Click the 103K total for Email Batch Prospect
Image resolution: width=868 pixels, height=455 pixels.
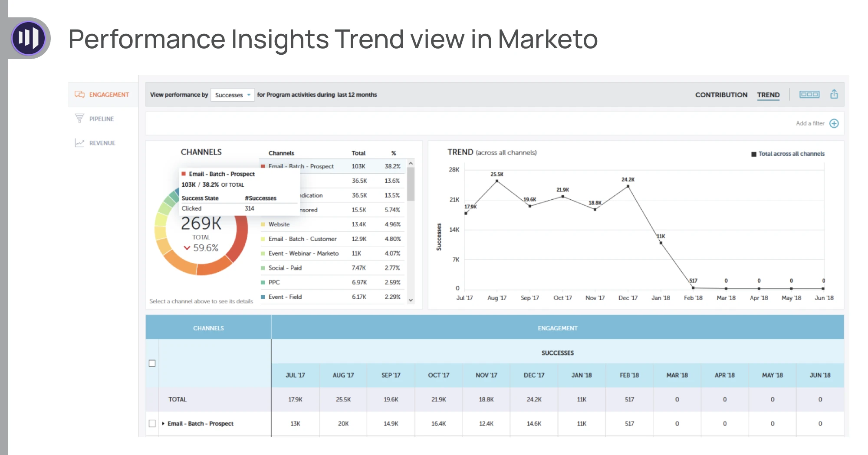coord(358,166)
